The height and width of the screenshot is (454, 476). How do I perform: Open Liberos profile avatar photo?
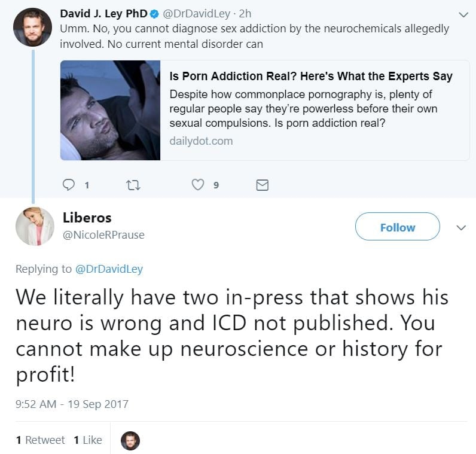pyautogui.click(x=35, y=226)
